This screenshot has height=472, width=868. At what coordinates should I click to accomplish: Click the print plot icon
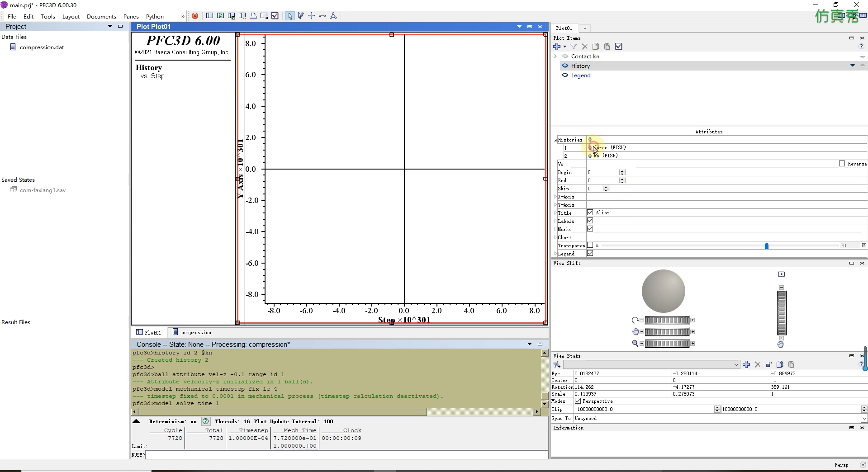pos(253,16)
